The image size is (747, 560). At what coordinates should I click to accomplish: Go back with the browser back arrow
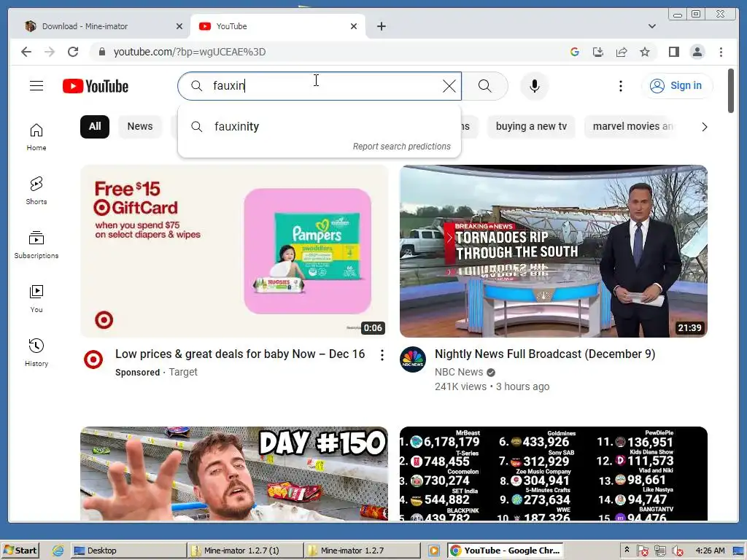tap(26, 52)
